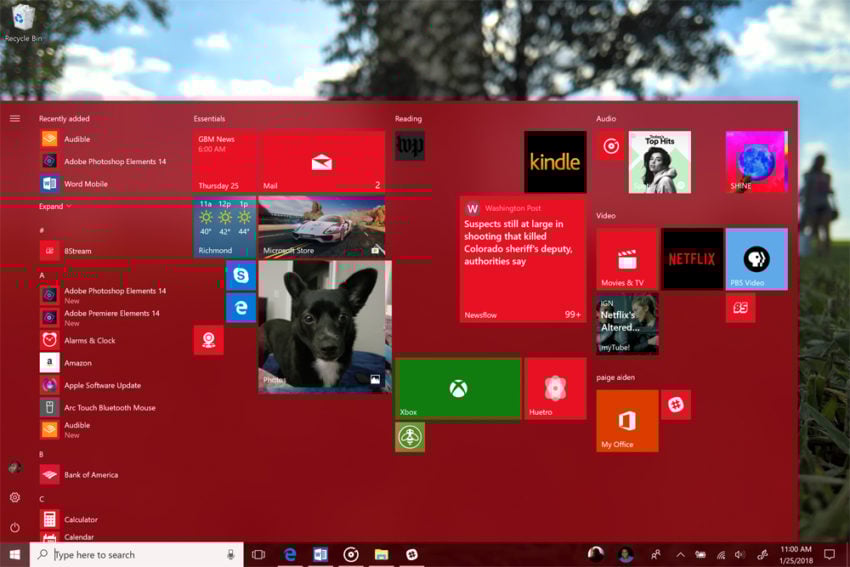
Task: Open the Top Hits Spotify tile
Action: click(x=660, y=162)
